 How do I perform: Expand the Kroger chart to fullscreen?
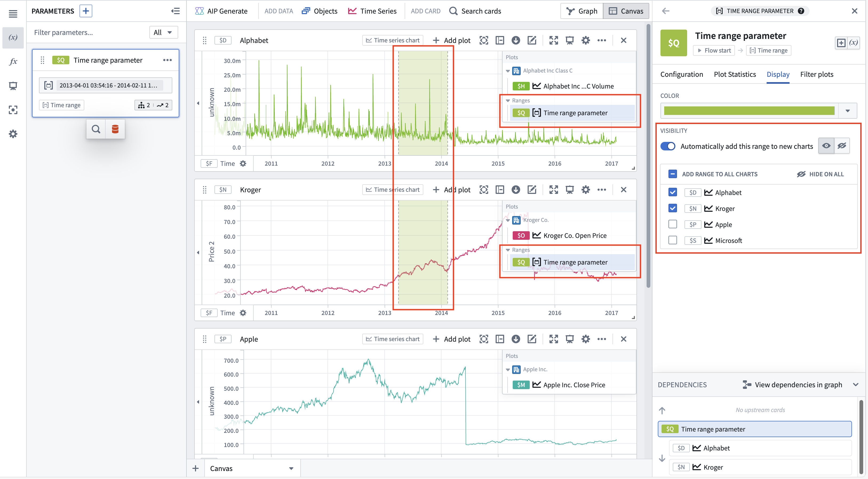554,190
